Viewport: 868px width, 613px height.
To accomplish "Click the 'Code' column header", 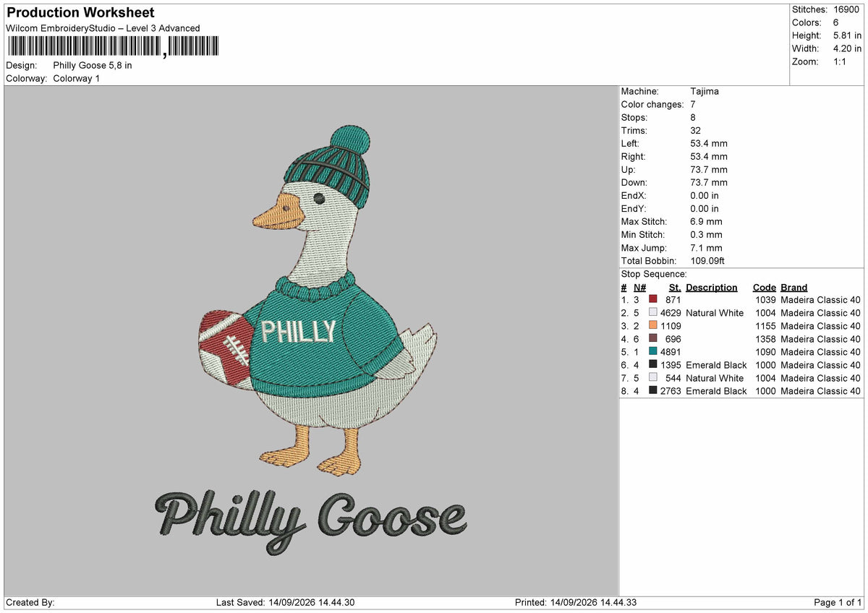I will point(764,288).
